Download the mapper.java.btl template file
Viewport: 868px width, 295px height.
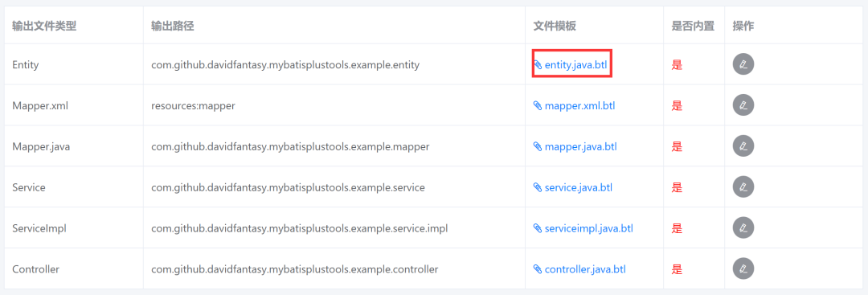pyautogui.click(x=581, y=146)
